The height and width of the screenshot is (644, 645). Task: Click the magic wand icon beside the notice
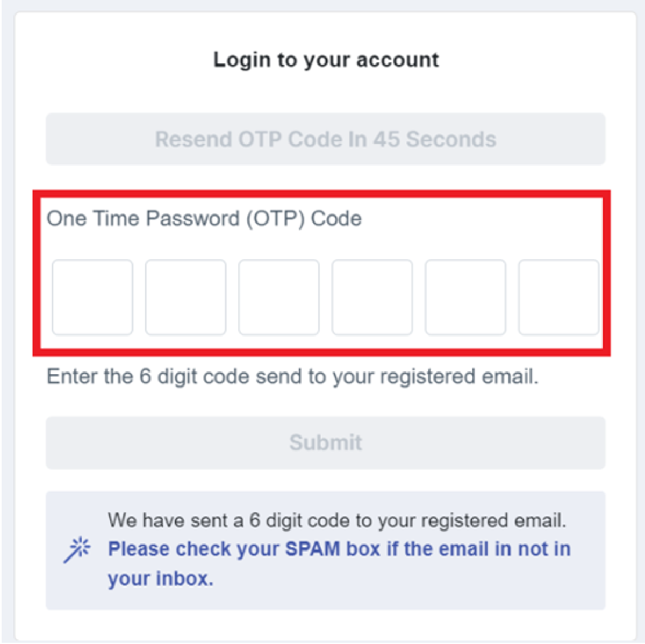(x=77, y=549)
